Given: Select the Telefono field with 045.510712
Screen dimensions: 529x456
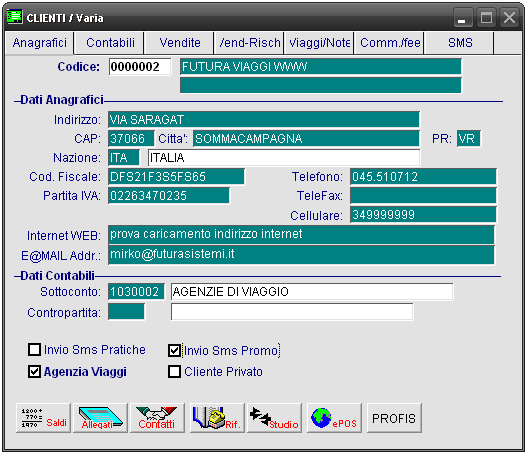Looking at the screenshot, I should [x=423, y=177].
